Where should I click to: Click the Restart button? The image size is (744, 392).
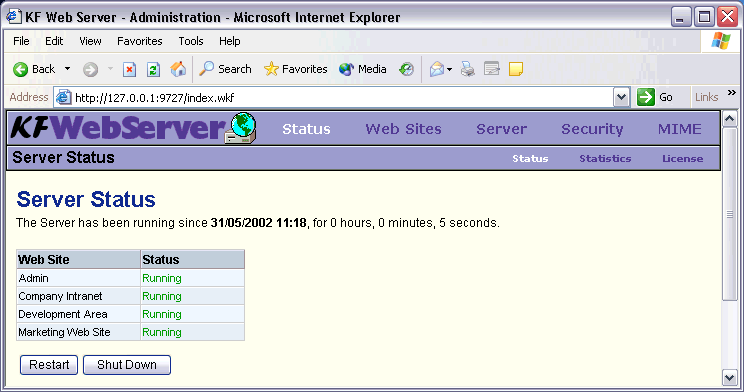click(x=49, y=365)
